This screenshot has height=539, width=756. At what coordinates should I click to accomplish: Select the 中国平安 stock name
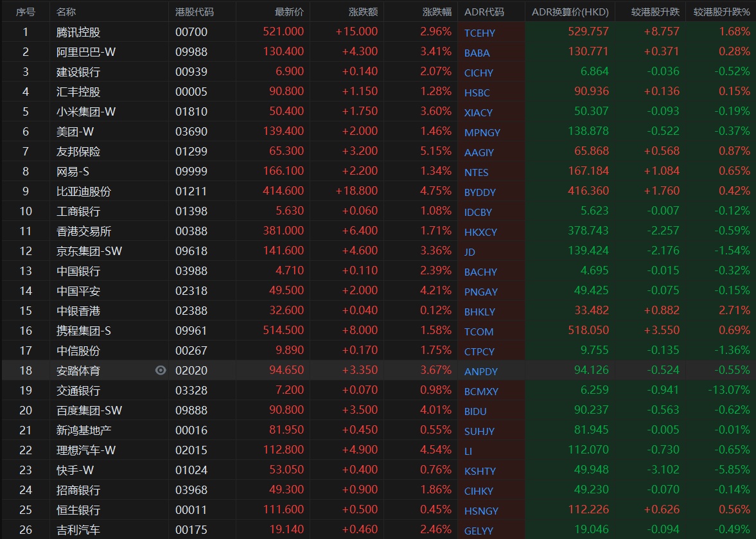pyautogui.click(x=78, y=291)
